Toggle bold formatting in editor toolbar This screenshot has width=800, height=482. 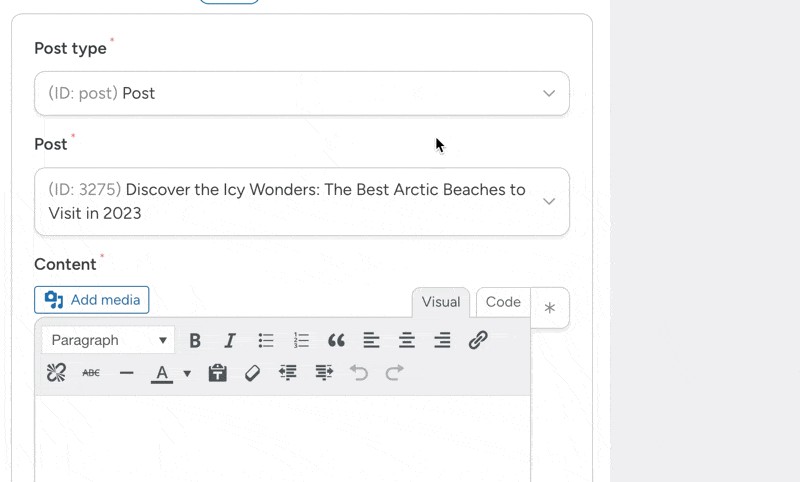click(x=195, y=341)
